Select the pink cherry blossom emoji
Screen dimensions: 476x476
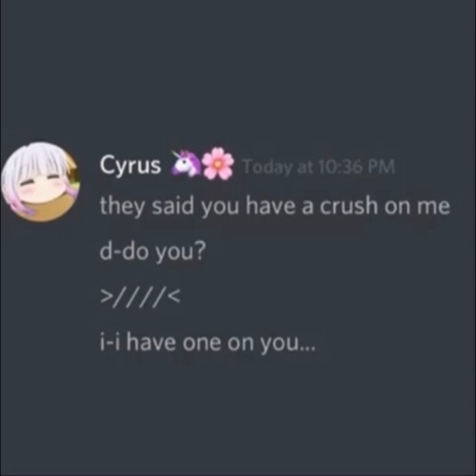tap(218, 164)
